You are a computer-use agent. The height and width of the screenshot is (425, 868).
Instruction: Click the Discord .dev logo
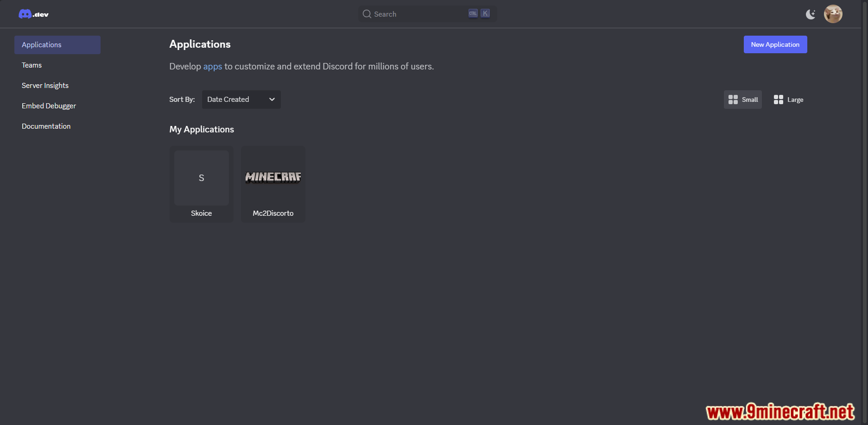[33, 14]
